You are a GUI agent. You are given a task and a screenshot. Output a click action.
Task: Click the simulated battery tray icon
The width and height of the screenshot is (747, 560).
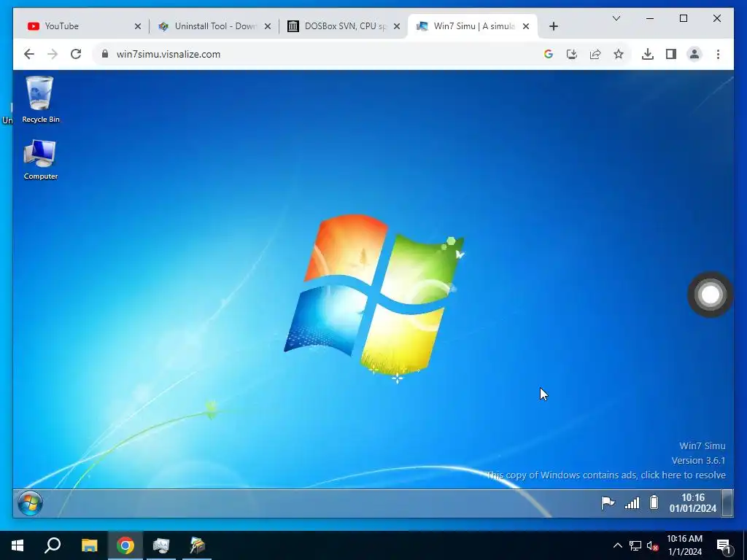click(654, 502)
